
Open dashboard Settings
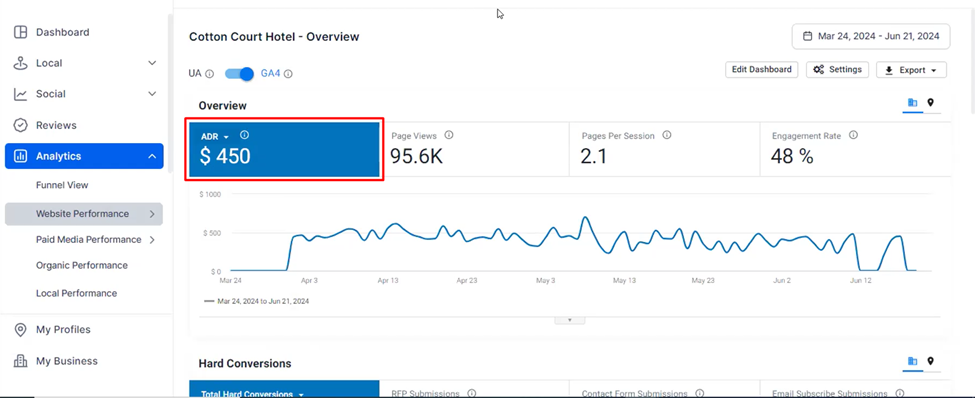(837, 70)
